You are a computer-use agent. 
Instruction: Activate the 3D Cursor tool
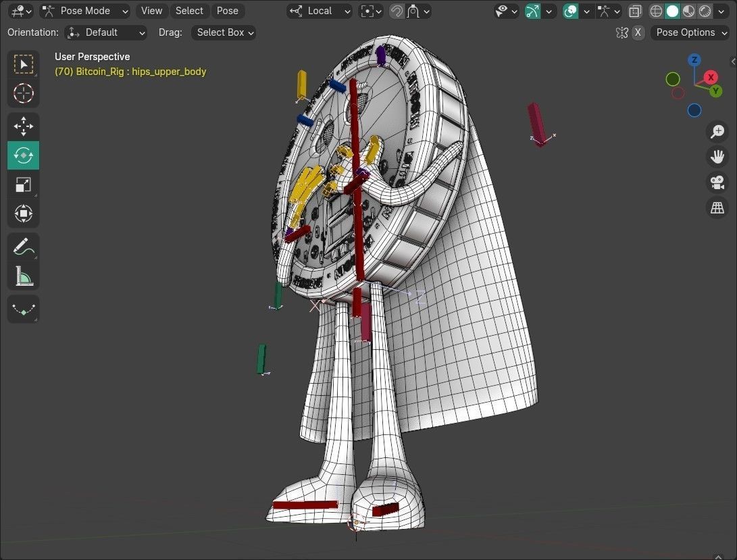pyautogui.click(x=24, y=93)
